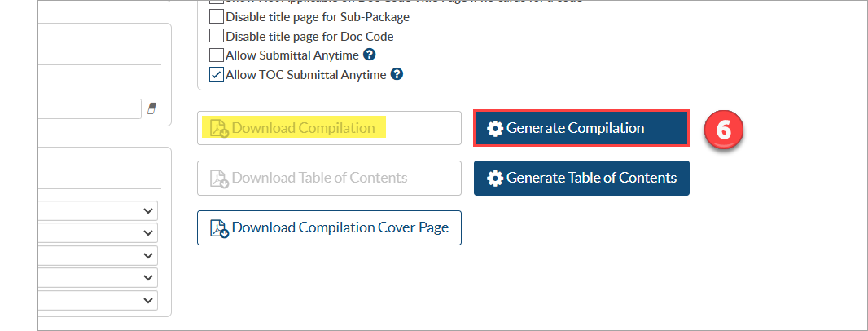Click gear icon on Generate Table of Contents

click(495, 178)
